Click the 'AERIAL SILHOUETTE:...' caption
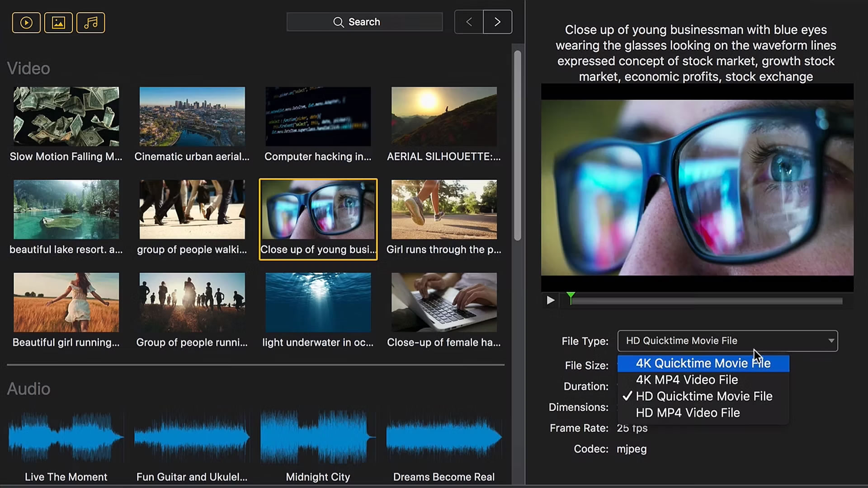 click(x=444, y=157)
